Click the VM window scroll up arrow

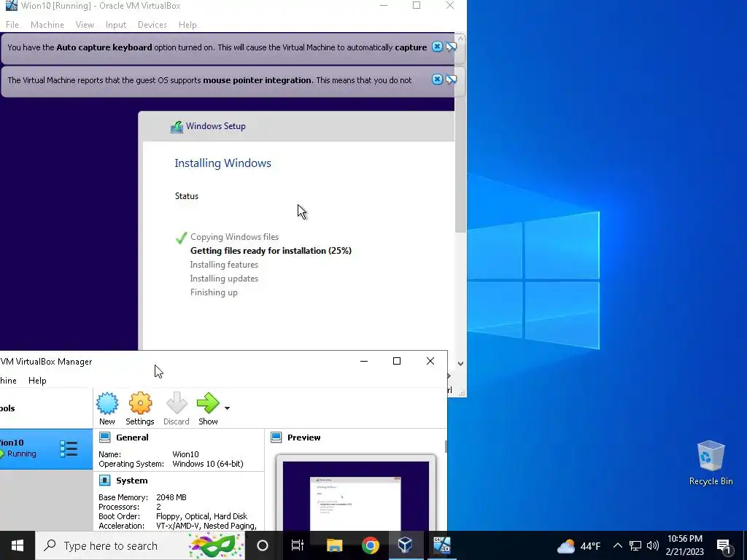coord(460,39)
